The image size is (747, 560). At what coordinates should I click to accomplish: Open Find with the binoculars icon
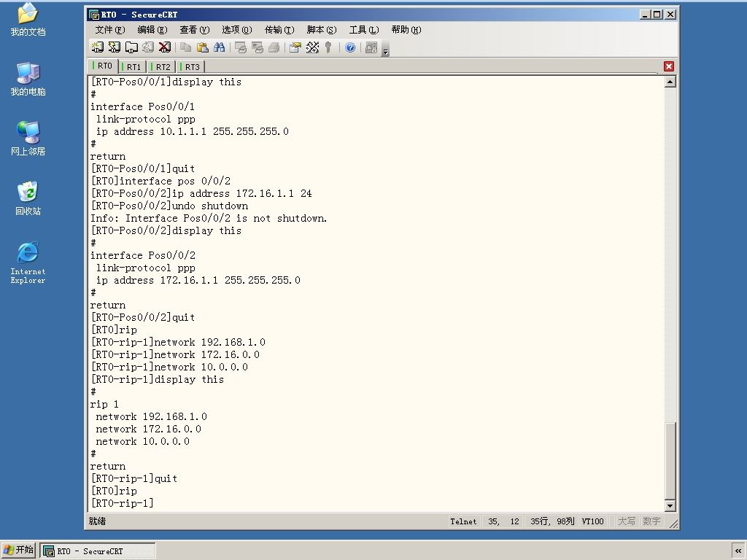pyautogui.click(x=219, y=47)
